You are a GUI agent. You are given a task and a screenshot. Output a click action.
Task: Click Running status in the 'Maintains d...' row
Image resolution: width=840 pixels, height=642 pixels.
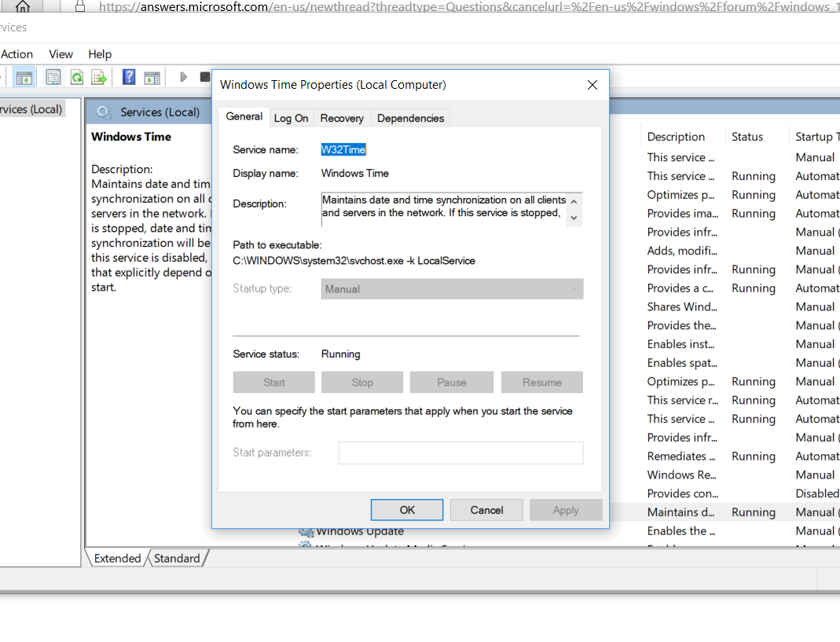(754, 512)
